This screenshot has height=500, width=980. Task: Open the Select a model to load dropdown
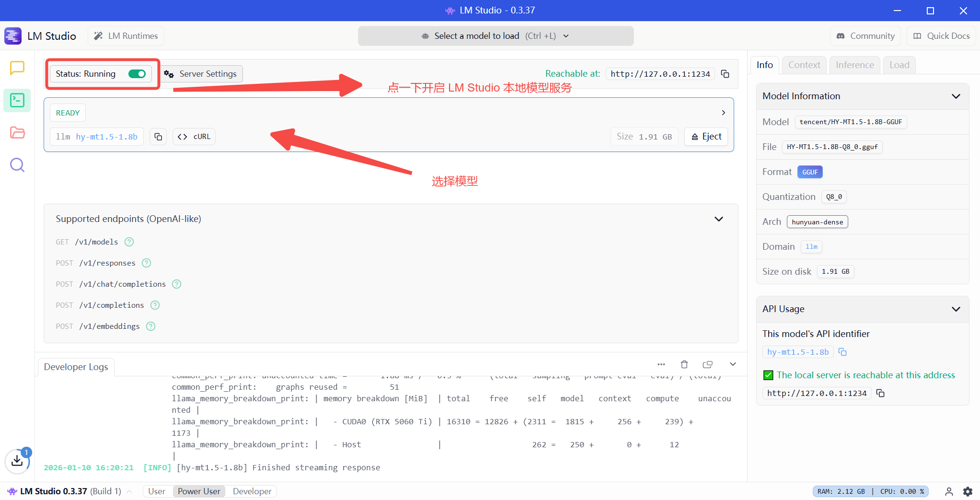click(496, 36)
